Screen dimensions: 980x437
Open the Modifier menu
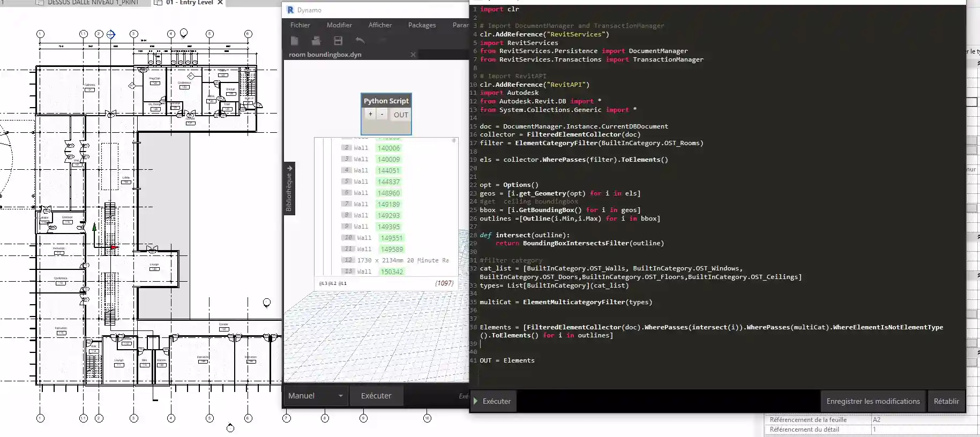coord(339,25)
